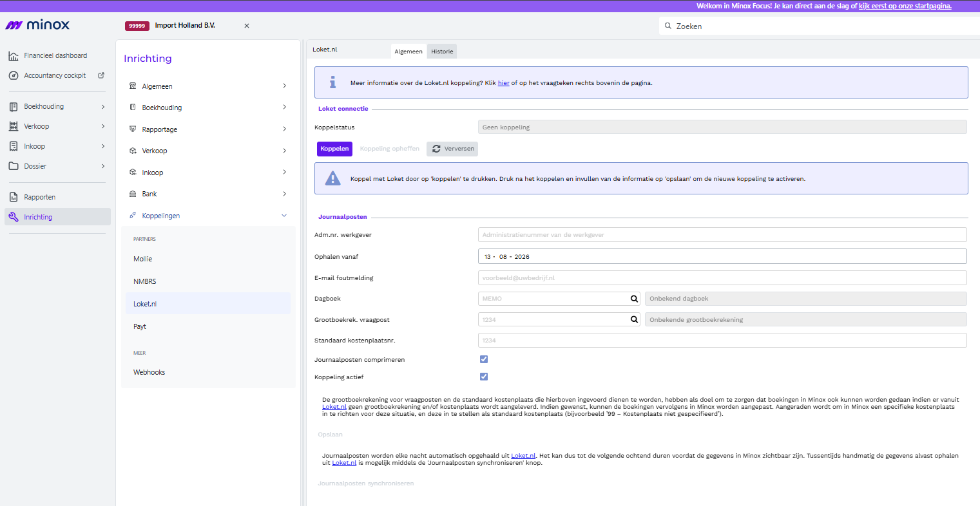Click the Dagboek lookup magnifier icon

point(634,299)
